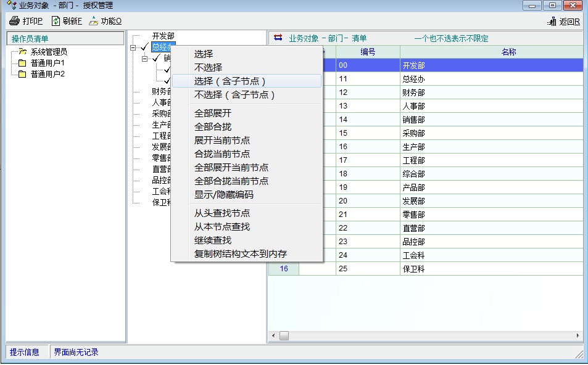Open the 功能 function toolbar icon
The height and width of the screenshot is (365, 588).
click(x=93, y=21)
